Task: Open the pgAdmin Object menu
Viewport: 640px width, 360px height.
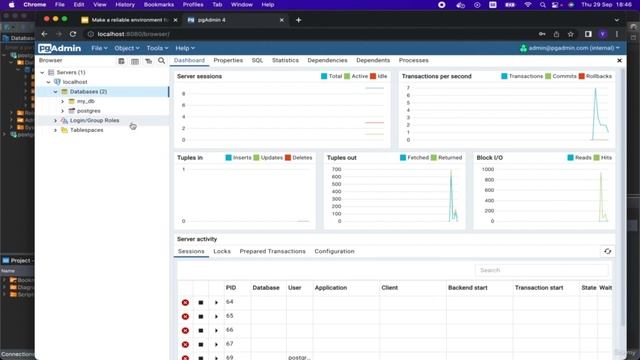Action: click(127, 48)
